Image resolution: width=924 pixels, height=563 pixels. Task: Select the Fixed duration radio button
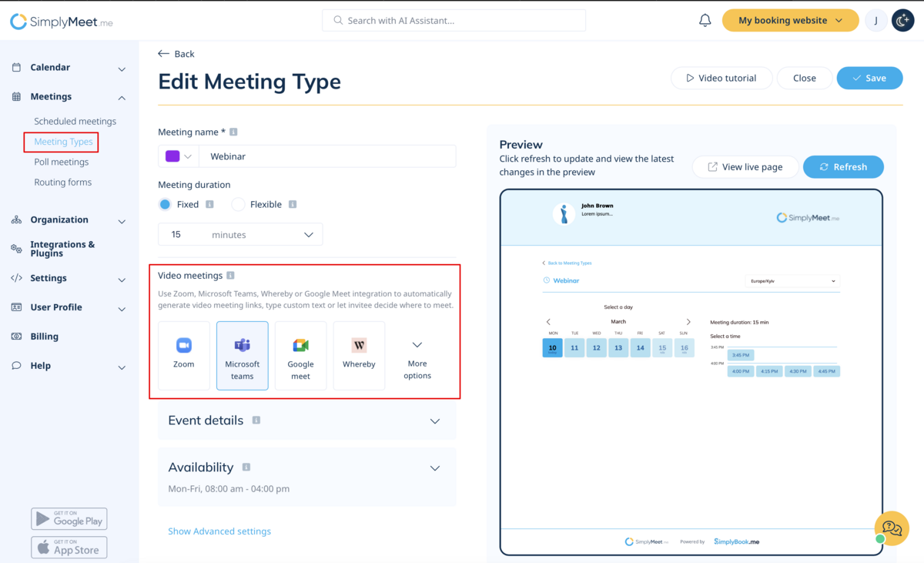165,205
